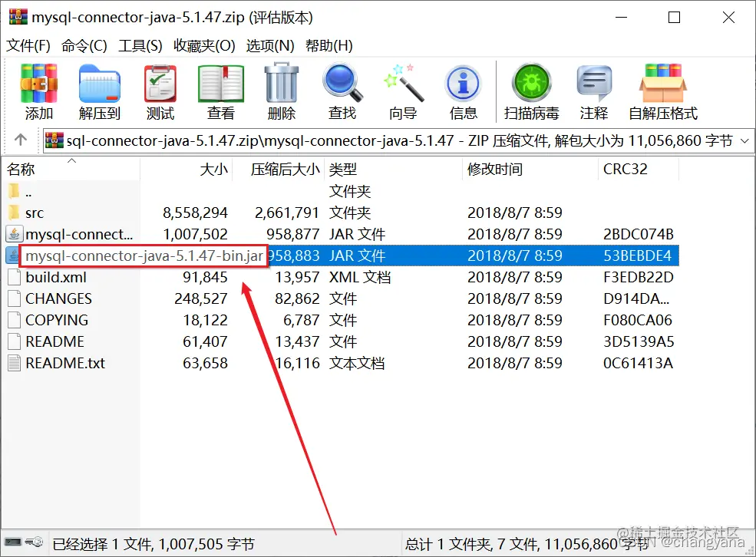This screenshot has height=557, width=756.
Task: Click the parent folder '..' icon
Action: click(x=15, y=191)
